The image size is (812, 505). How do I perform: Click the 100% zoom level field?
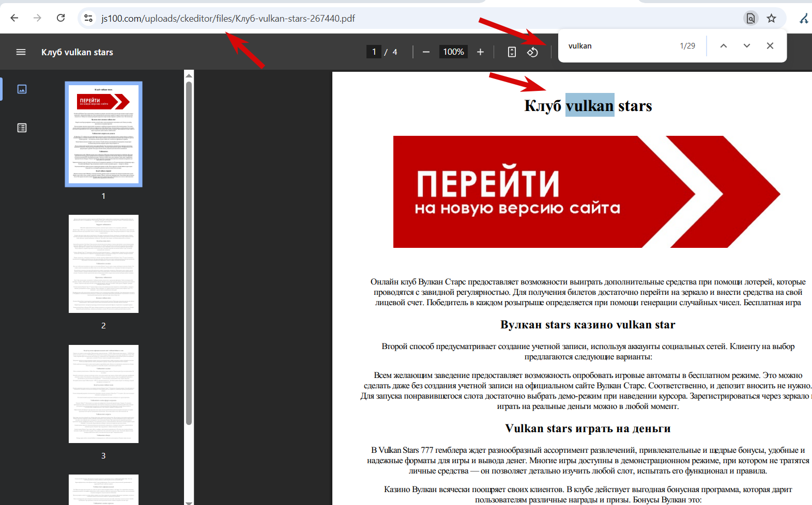(453, 52)
